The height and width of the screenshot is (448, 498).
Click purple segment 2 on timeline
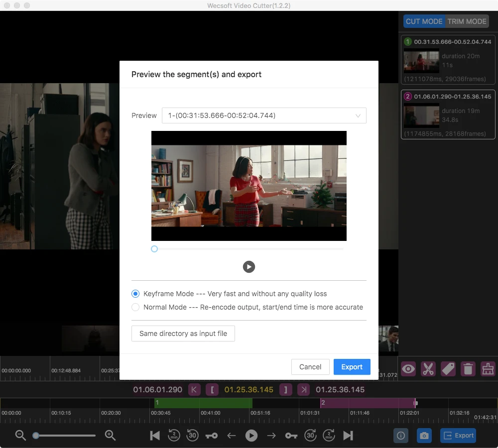(368, 403)
